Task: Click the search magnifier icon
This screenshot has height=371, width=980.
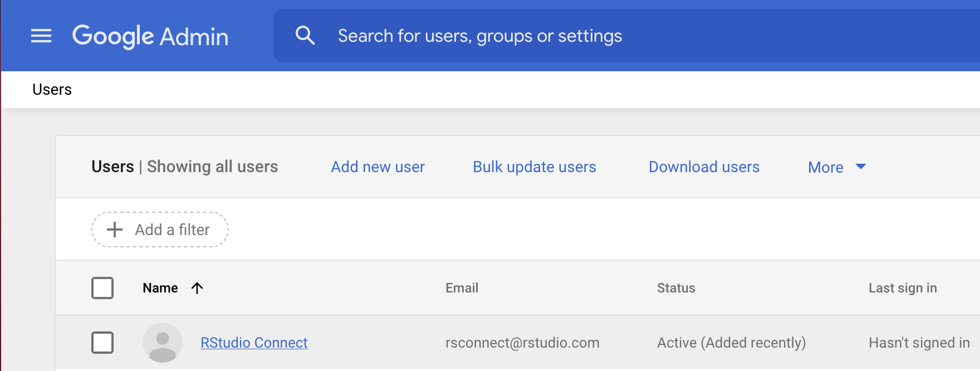Action: 305,36
